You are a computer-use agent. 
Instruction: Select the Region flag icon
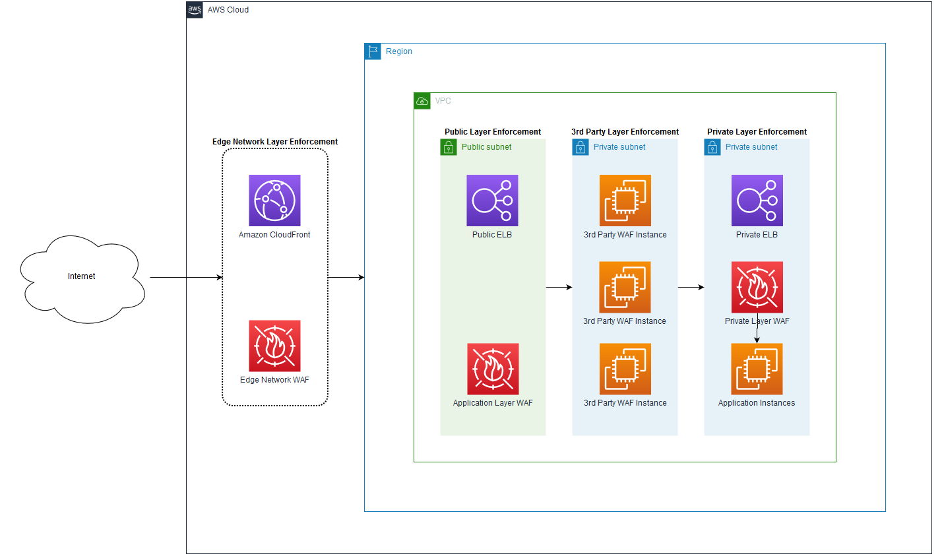point(373,51)
